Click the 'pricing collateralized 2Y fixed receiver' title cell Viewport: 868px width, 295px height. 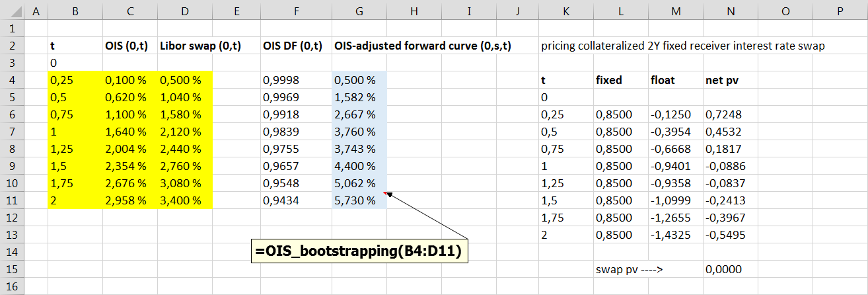click(x=682, y=46)
